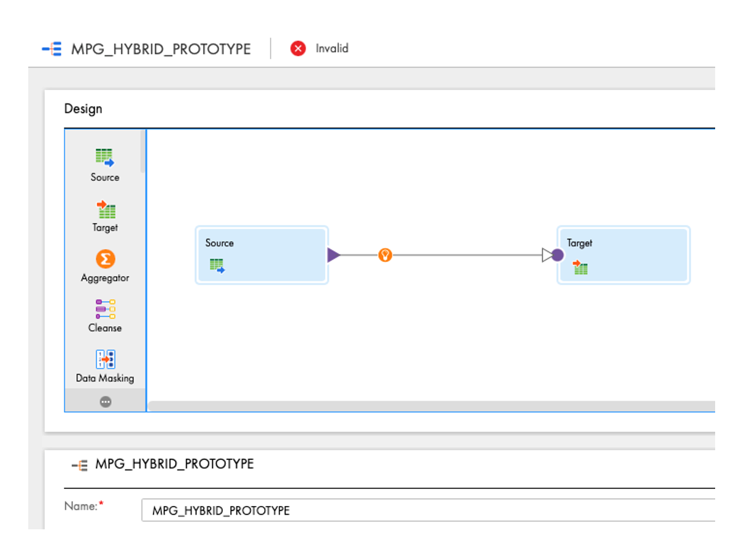This screenshot has width=744, height=560.
Task: Select the Source transformation in the palette
Action: 104,158
